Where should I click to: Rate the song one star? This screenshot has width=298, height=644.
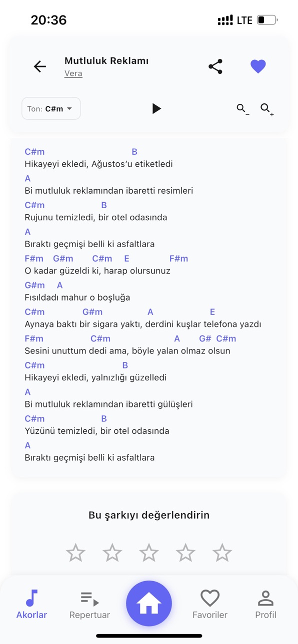[x=75, y=553]
